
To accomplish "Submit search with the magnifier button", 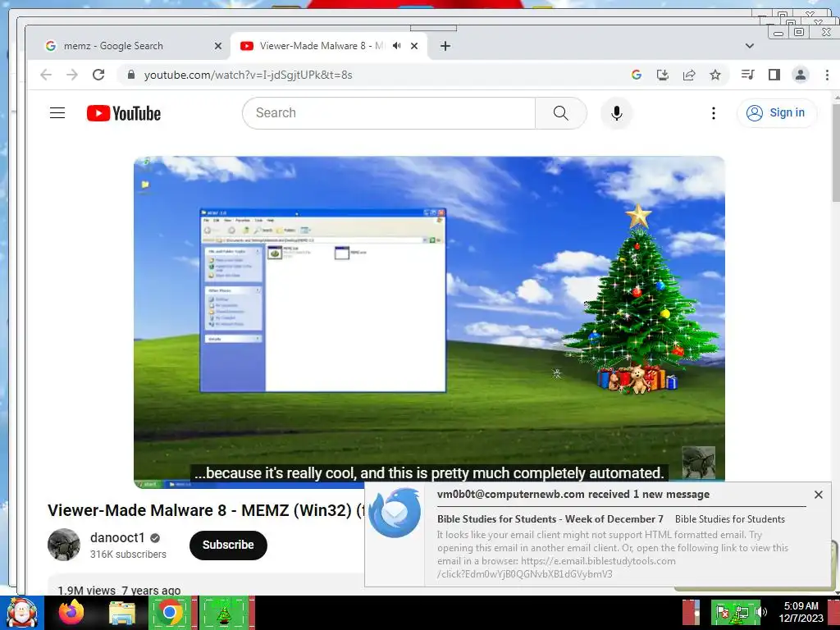I will [561, 113].
